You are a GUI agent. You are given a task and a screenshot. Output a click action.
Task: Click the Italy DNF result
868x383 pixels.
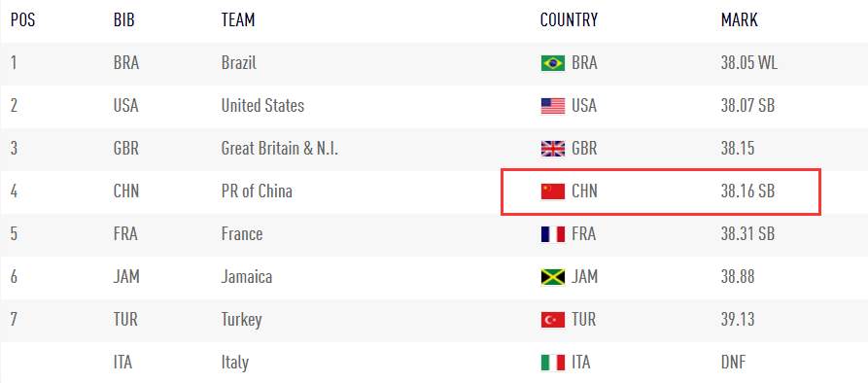tap(733, 363)
